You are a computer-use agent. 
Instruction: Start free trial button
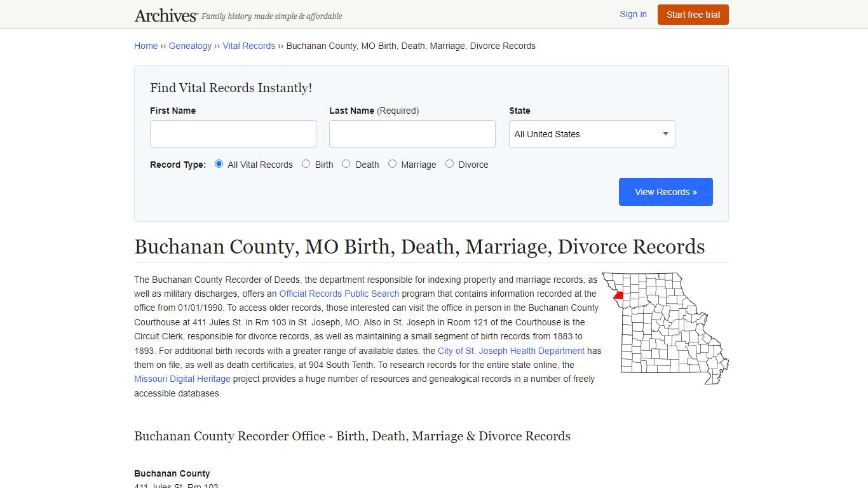(693, 15)
